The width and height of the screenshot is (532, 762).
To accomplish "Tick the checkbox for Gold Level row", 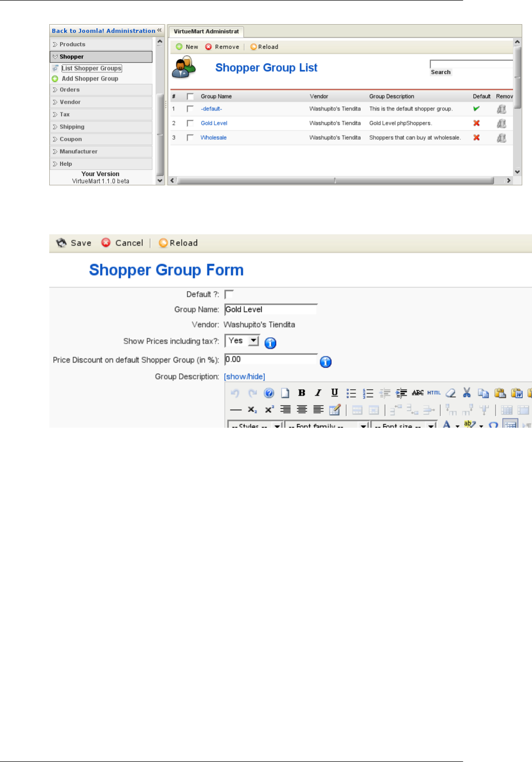I will (190, 123).
